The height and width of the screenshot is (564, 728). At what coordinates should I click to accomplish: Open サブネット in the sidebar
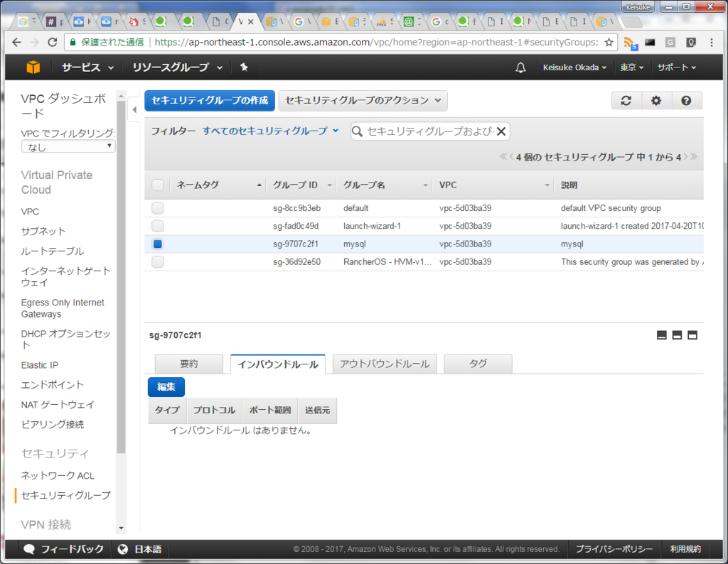(43, 231)
